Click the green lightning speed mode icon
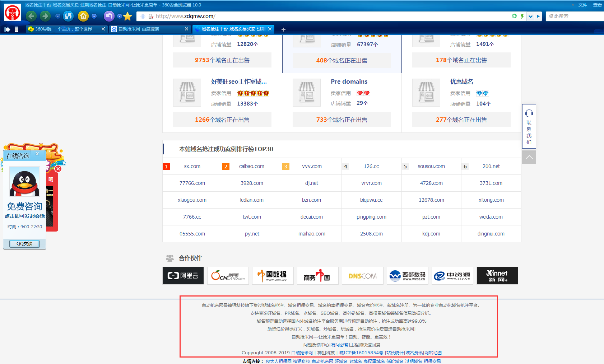This screenshot has height=364, width=604. click(522, 16)
